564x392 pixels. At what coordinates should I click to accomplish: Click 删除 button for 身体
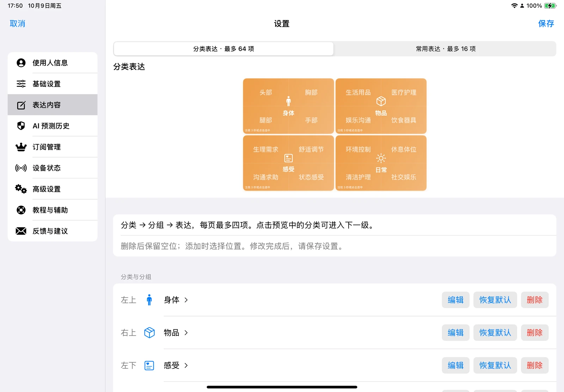[x=535, y=300]
